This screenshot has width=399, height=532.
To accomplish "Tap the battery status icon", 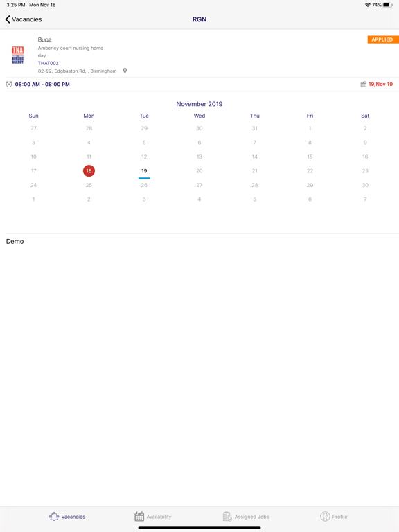I will click(x=388, y=5).
